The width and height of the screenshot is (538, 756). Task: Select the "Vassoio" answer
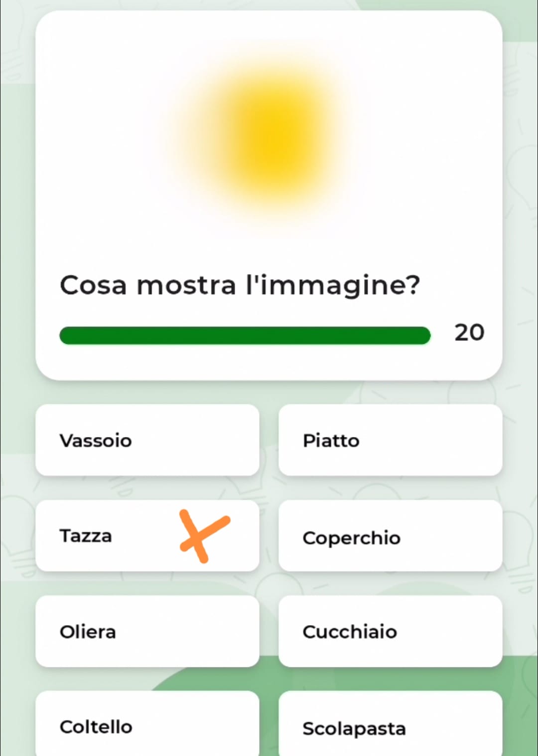pos(147,440)
